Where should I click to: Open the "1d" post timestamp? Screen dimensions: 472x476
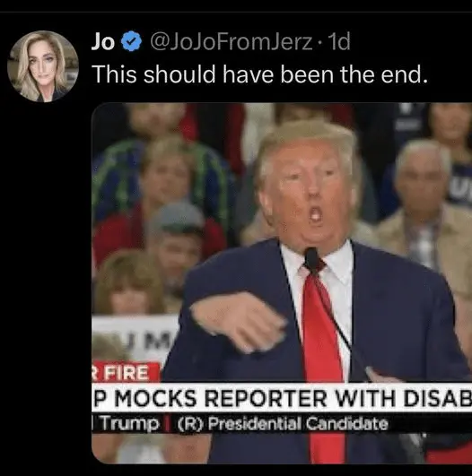tap(340, 41)
